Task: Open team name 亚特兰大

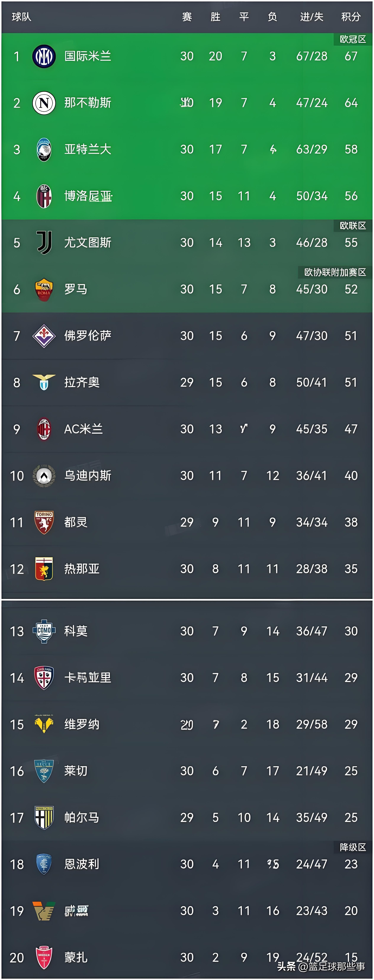Action: [88, 149]
